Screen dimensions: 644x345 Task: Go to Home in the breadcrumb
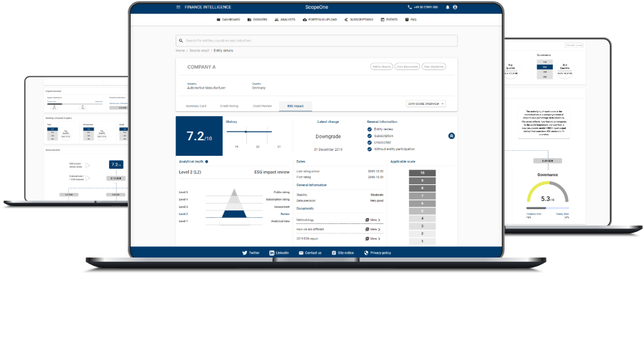181,50
